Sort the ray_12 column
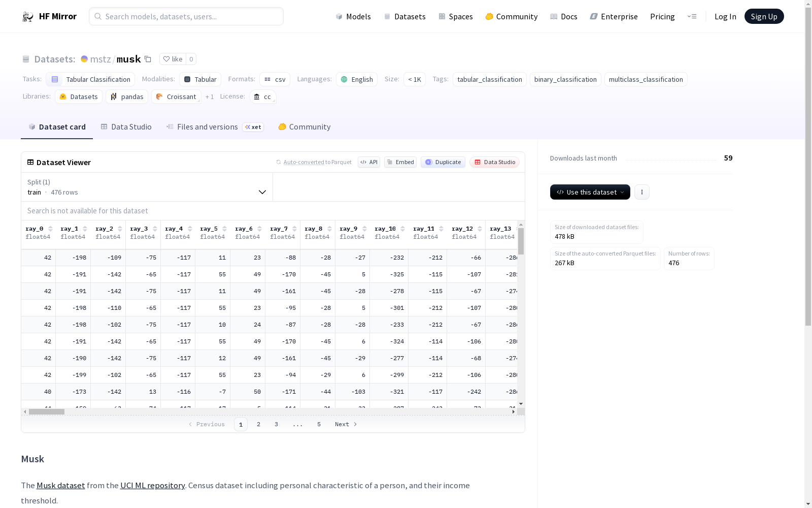The width and height of the screenshot is (812, 508). click(480, 229)
